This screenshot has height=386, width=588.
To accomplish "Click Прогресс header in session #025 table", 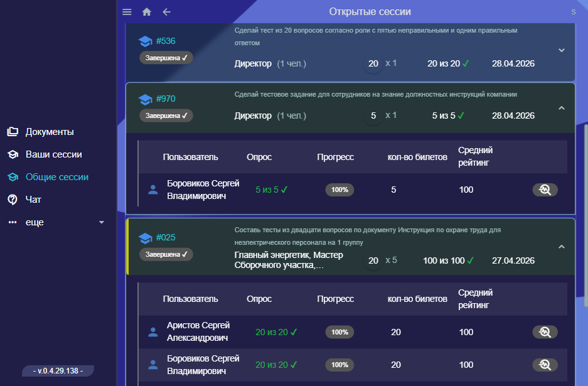I will pyautogui.click(x=335, y=299).
